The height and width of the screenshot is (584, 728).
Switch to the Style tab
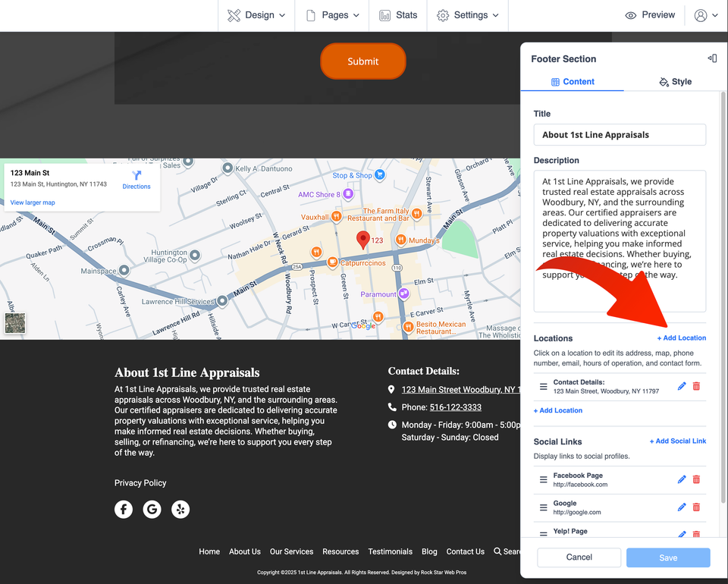pyautogui.click(x=676, y=82)
